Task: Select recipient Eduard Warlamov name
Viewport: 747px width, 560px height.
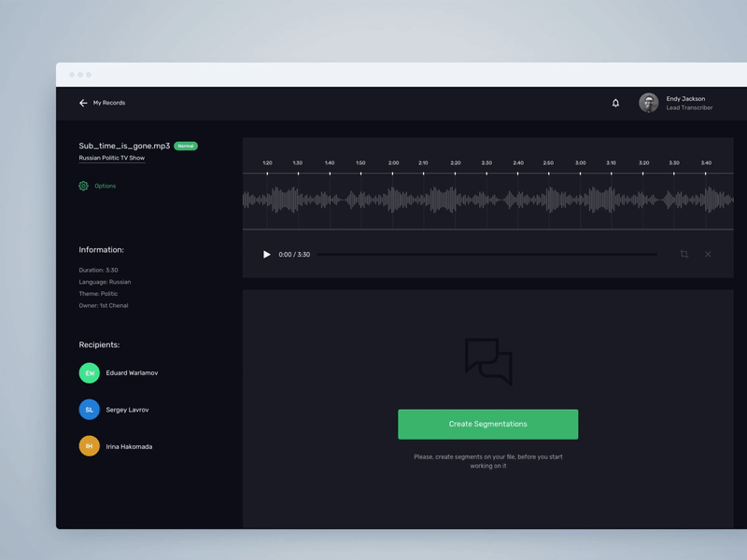Action: click(132, 372)
